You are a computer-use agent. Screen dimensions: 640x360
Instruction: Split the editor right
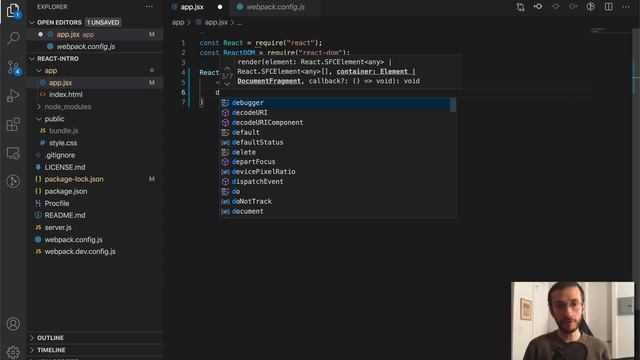click(x=609, y=7)
